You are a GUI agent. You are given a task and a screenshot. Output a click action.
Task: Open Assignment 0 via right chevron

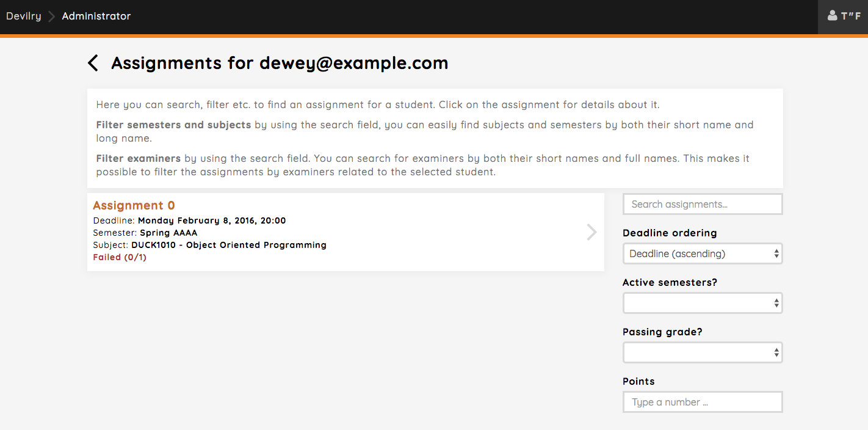pos(591,232)
